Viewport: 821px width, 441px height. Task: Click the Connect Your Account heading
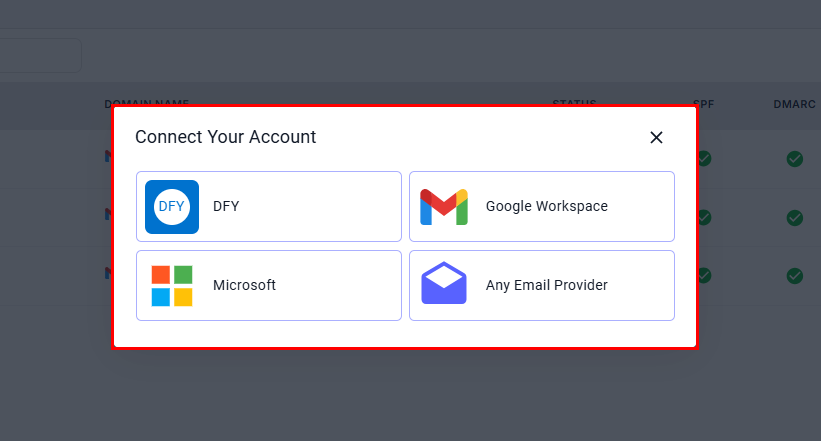tap(225, 137)
